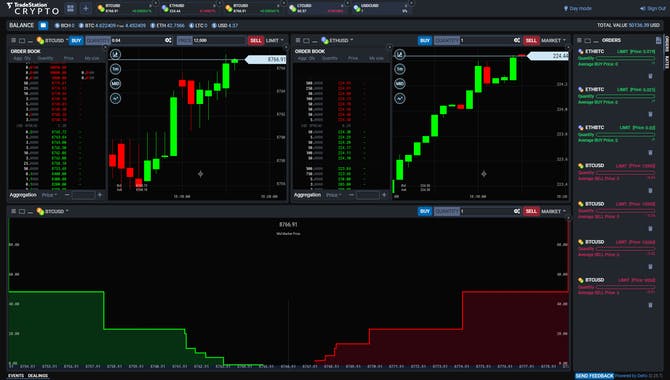The image size is (670, 380).
Task: Focus the BTCUSD order book aggregation input field
Action: pos(83,195)
